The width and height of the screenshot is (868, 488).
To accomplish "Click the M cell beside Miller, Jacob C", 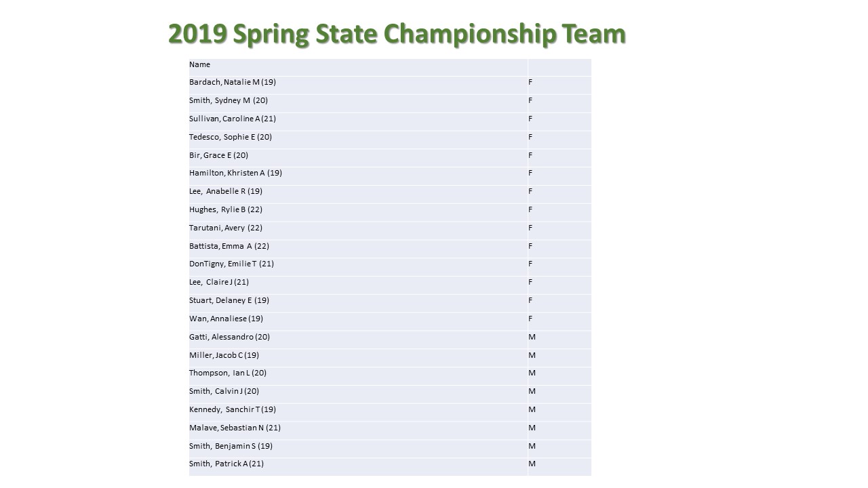I will tap(559, 358).
